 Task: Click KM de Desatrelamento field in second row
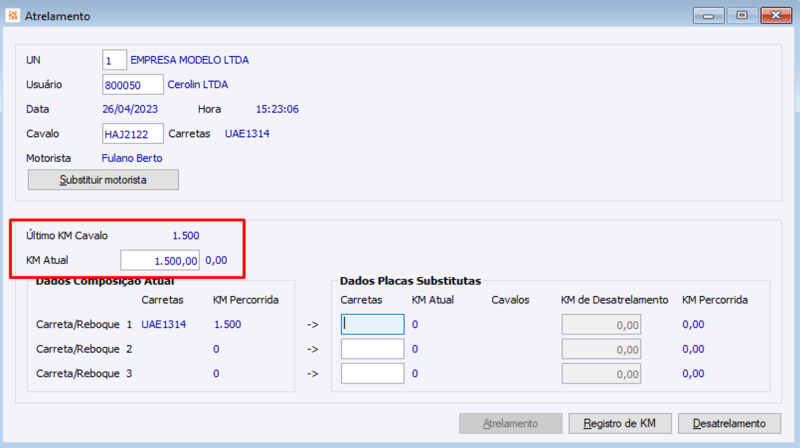coord(601,349)
